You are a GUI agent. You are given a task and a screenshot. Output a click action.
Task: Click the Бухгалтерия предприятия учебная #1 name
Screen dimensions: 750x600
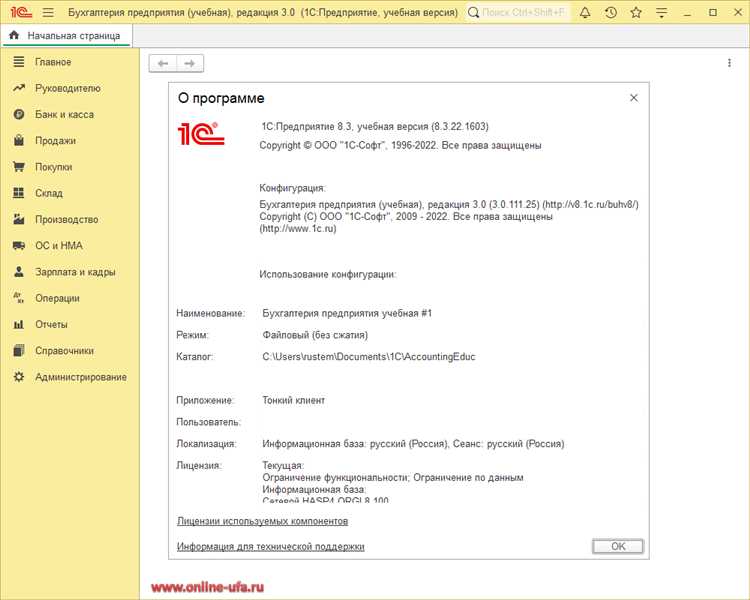click(x=347, y=313)
